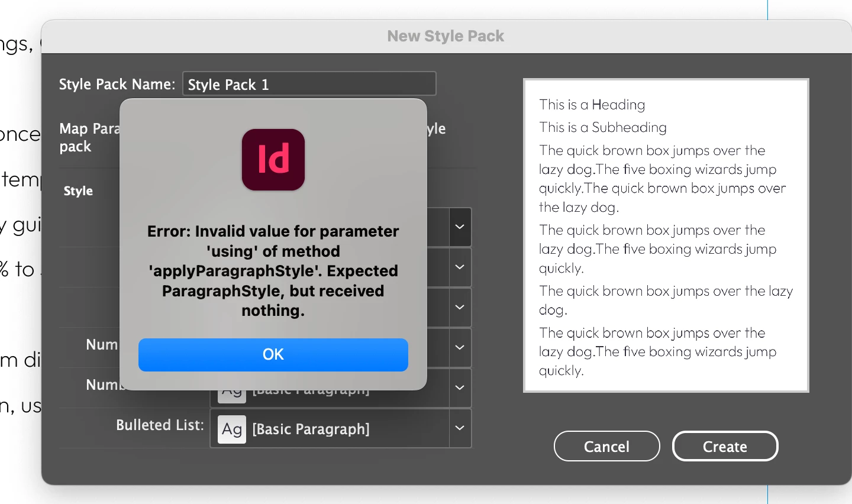Click the InDesign icon in error dialog
852x504 pixels.
coord(273,160)
